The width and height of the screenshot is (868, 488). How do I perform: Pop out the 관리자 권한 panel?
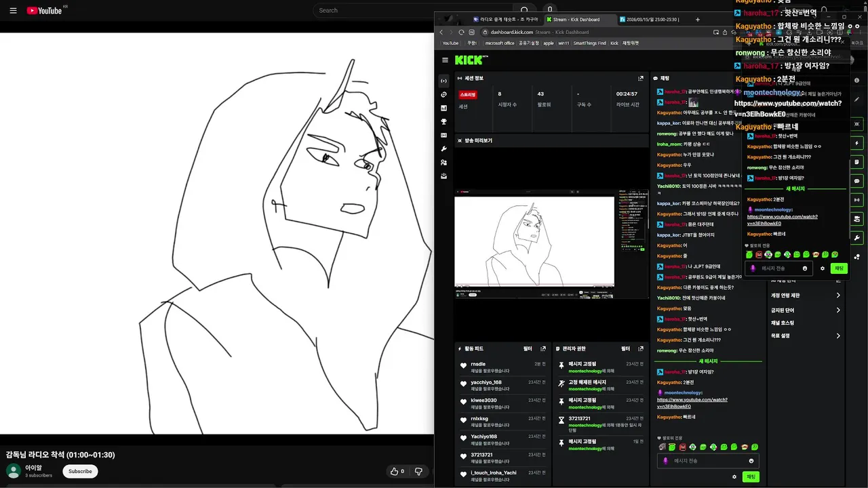click(x=641, y=348)
